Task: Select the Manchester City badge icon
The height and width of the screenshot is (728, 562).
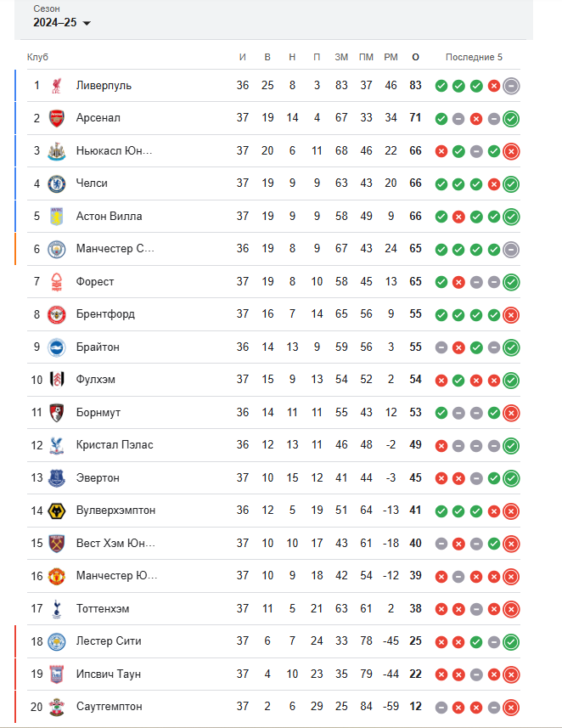Action: point(56,250)
